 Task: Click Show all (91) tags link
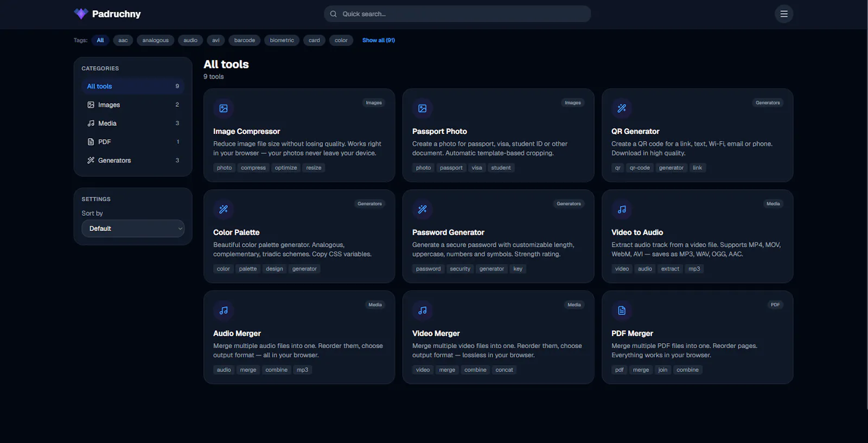(x=379, y=40)
